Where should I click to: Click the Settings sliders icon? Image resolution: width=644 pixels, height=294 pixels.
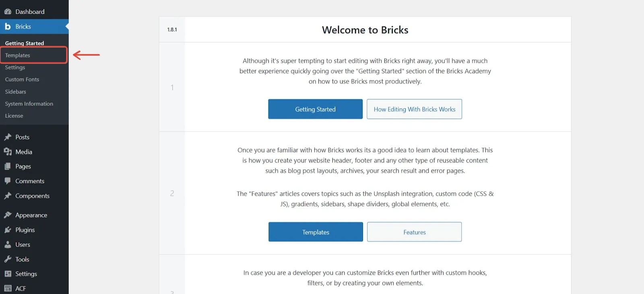8,274
